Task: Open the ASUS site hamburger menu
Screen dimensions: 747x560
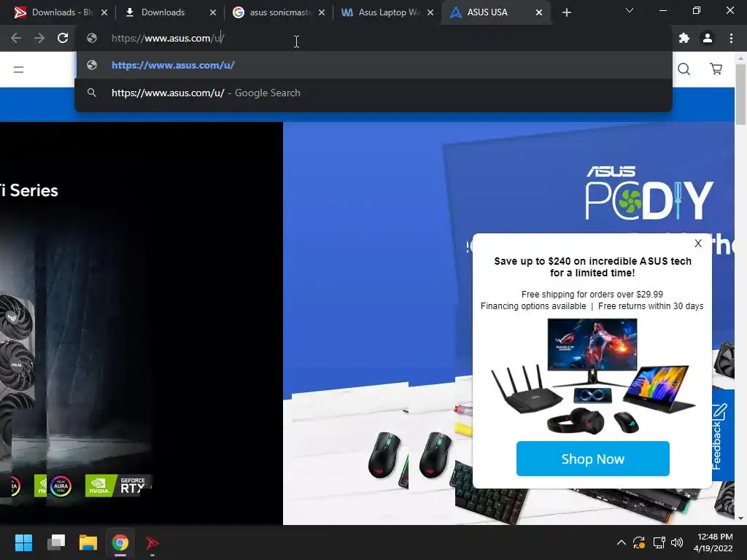Action: click(18, 69)
